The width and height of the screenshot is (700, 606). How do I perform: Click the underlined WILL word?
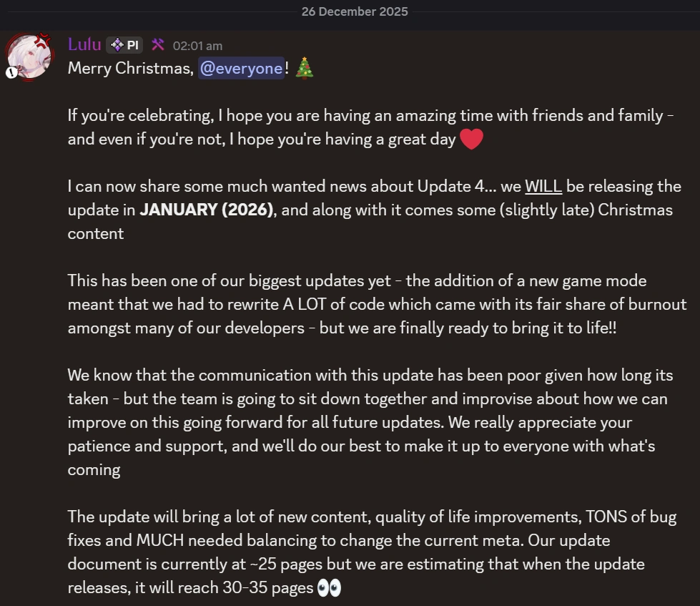[x=543, y=187]
